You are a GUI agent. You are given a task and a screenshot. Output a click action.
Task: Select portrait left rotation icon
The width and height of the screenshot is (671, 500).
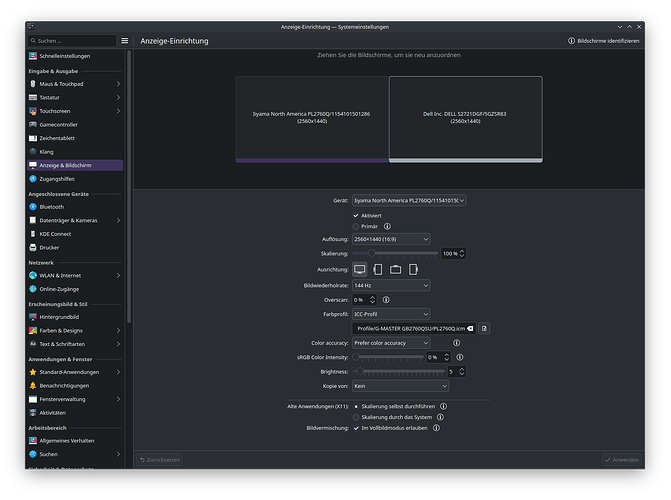(x=377, y=269)
